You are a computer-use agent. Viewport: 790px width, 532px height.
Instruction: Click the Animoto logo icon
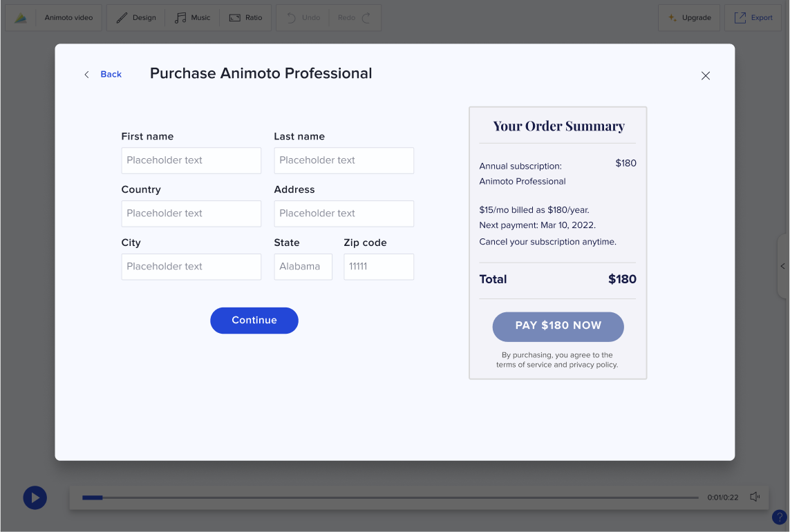(x=21, y=18)
